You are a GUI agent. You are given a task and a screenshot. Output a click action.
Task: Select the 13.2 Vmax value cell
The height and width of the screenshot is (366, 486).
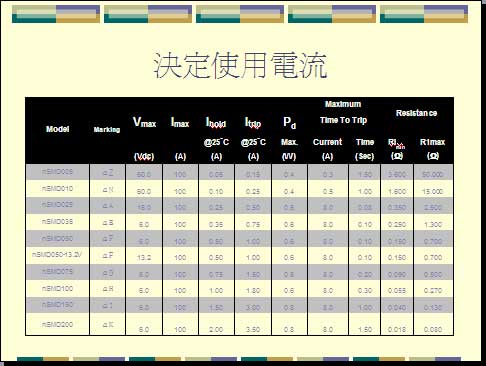pos(144,257)
